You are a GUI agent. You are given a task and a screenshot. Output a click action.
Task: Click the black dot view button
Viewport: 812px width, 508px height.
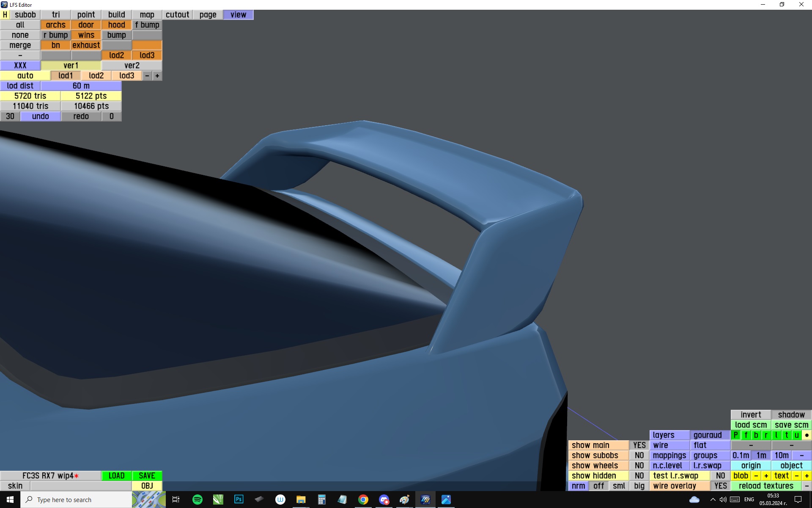[x=807, y=435]
